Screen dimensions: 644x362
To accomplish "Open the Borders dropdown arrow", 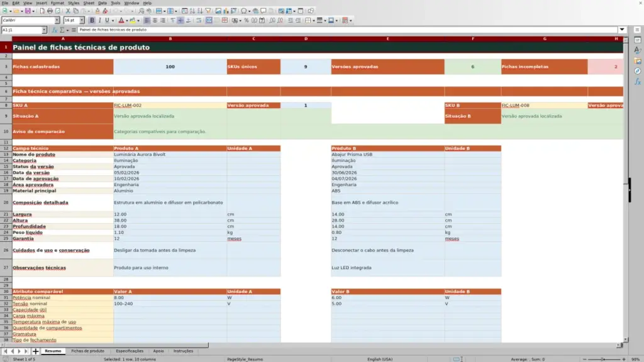I will [313, 21].
